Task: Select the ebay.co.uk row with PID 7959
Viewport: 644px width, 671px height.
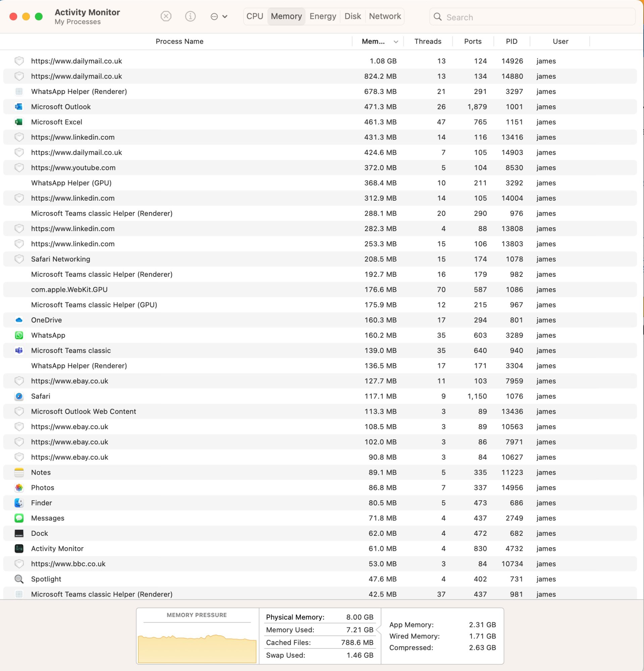Action: (x=320, y=381)
